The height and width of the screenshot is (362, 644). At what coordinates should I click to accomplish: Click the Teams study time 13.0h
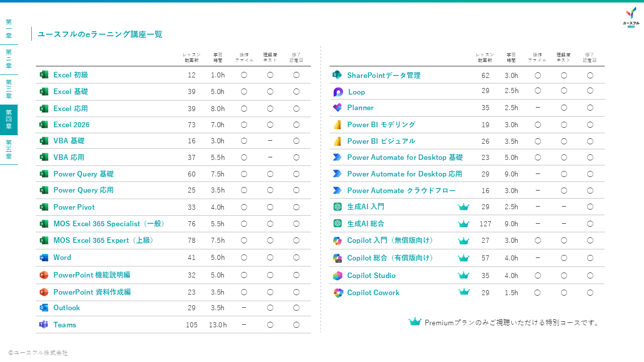tap(218, 325)
